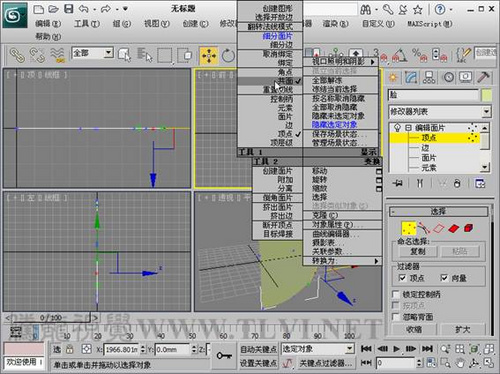This screenshot has width=500, height=374.
Task: Click the 复制 named selection button
Action: pos(417,251)
